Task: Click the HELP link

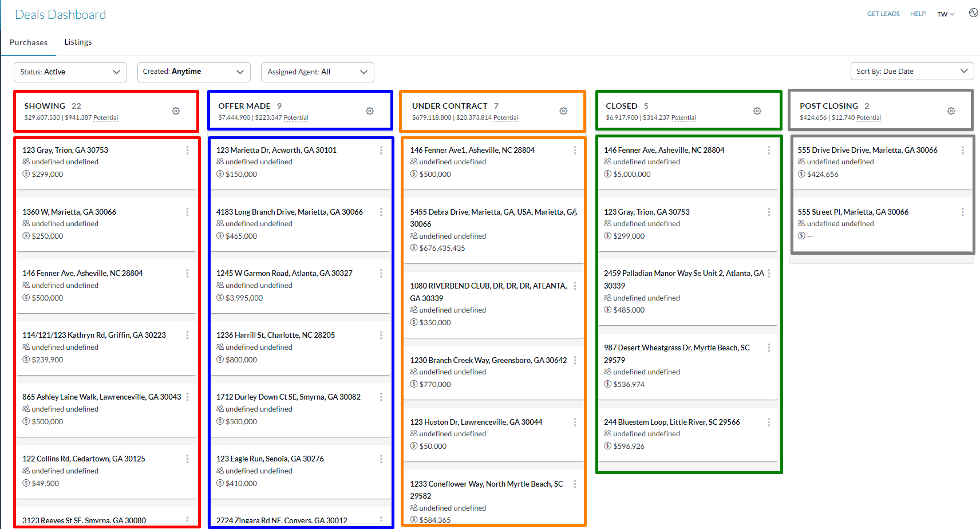Action: (x=918, y=14)
